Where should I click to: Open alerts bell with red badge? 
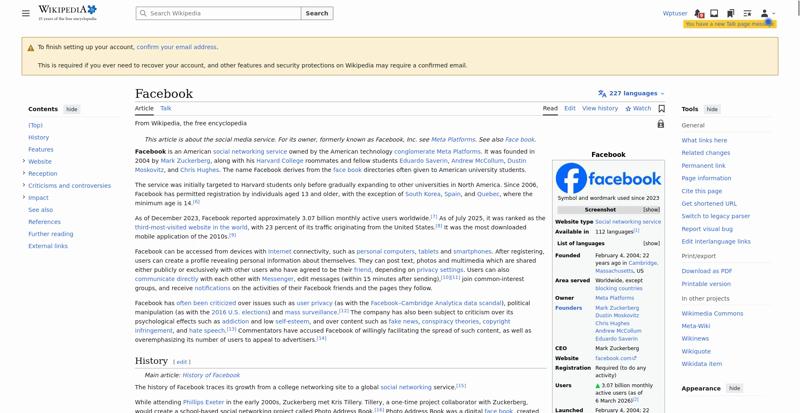pos(699,13)
